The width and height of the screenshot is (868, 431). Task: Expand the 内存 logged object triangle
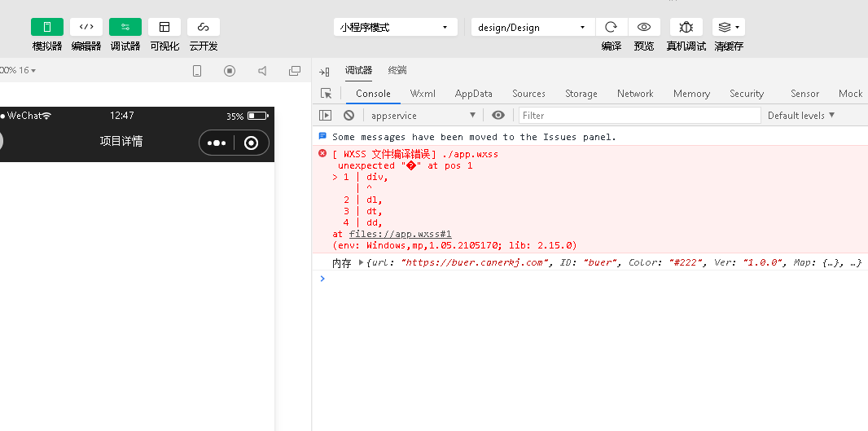click(361, 262)
